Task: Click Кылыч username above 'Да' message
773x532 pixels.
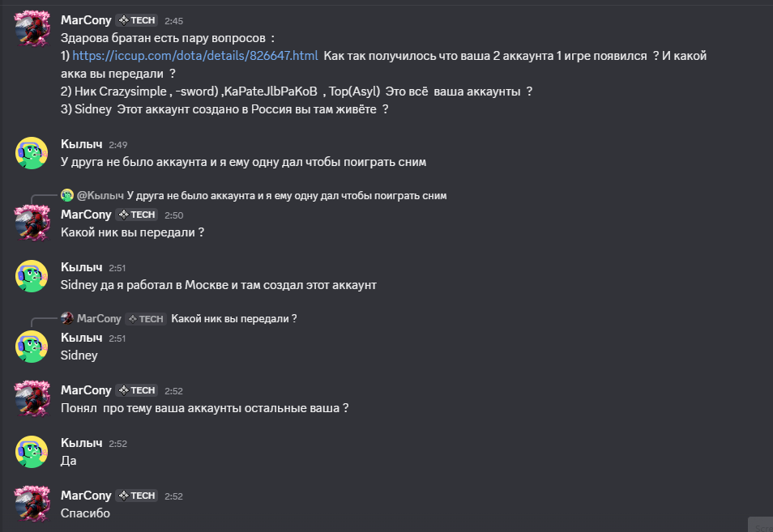Action: coord(81,443)
